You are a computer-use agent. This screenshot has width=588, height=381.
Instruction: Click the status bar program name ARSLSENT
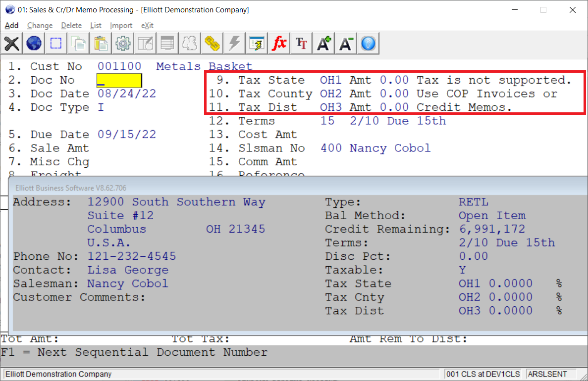coord(547,374)
